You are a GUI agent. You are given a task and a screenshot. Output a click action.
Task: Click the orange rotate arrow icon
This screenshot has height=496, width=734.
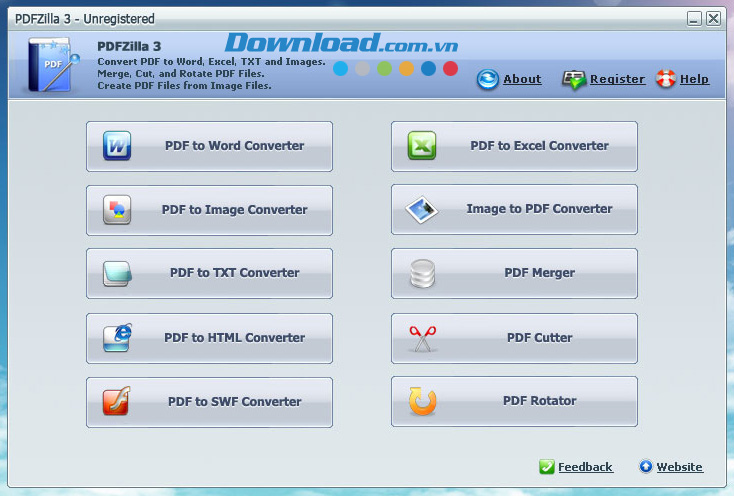click(x=422, y=401)
